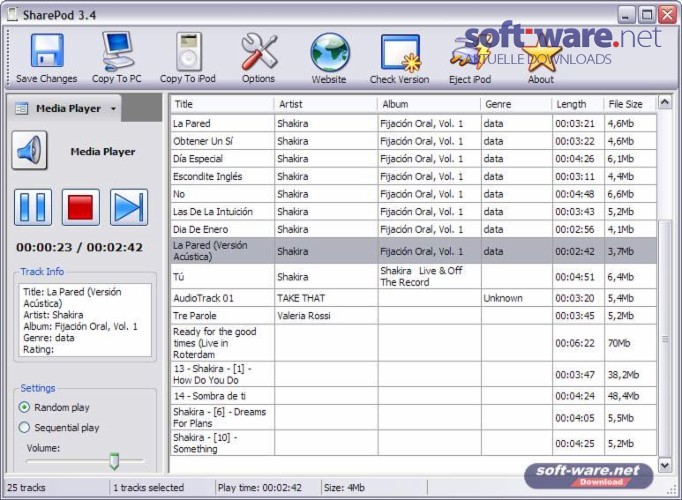Select the 'Las De La Intuición' track

coord(413,212)
